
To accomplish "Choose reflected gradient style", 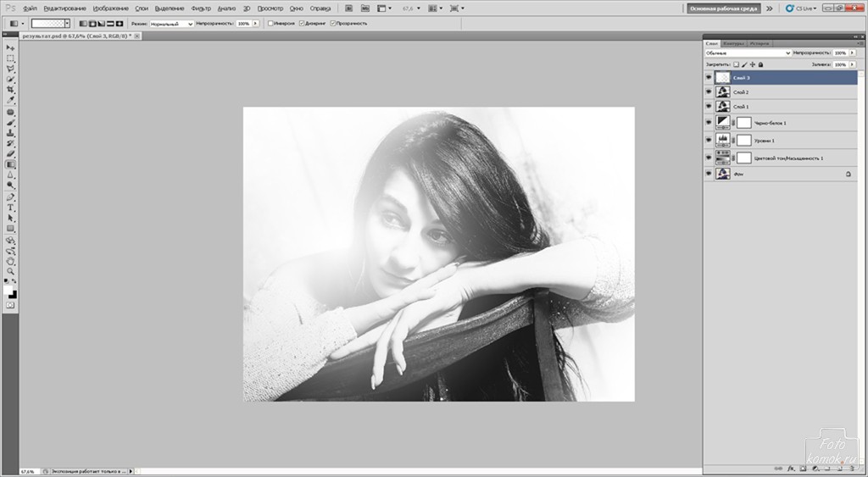I will coord(110,24).
